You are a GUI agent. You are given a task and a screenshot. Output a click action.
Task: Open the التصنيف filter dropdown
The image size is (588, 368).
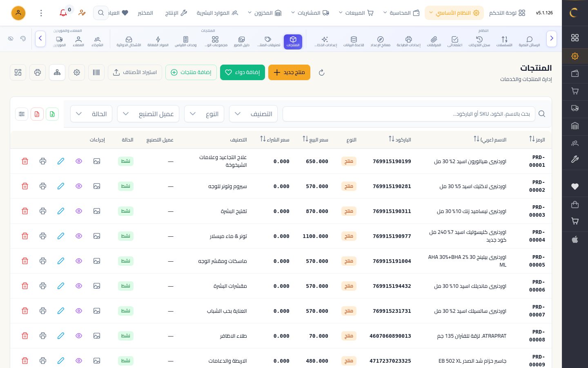[254, 114]
